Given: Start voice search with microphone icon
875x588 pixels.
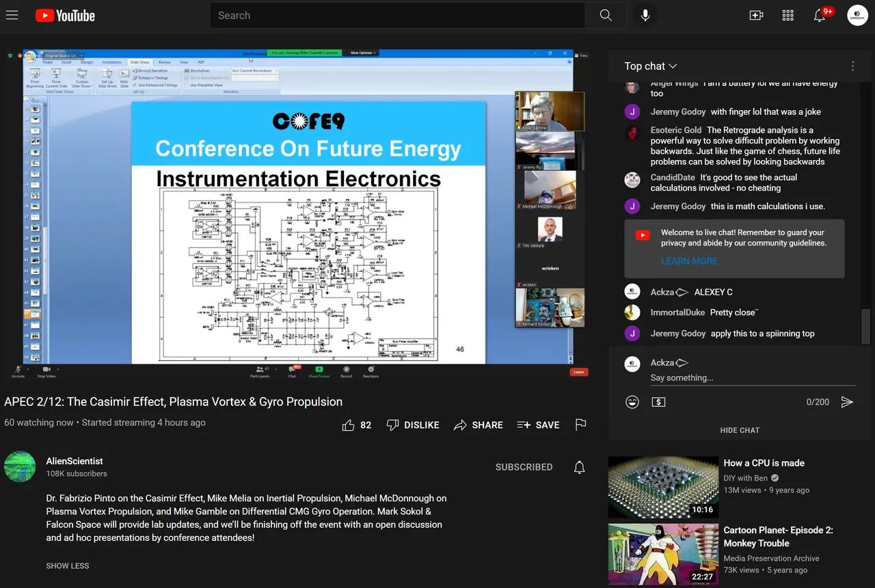Looking at the screenshot, I should [x=645, y=15].
